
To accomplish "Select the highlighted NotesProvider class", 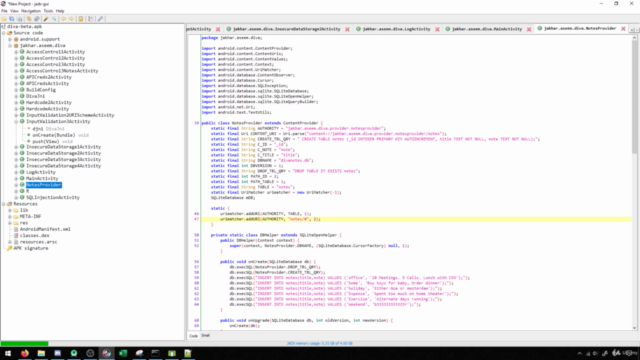I will 44,185.
